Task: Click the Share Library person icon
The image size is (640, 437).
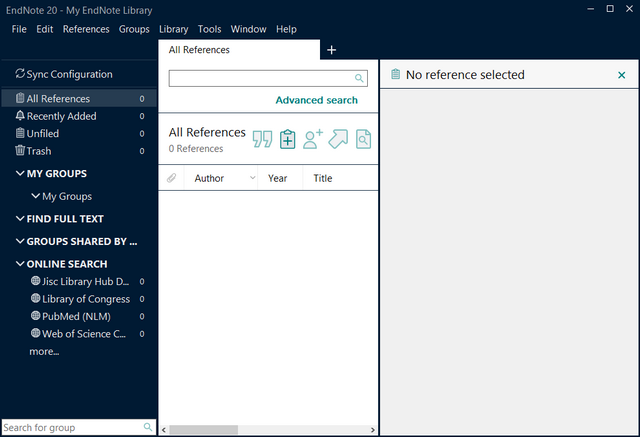Action: coord(313,140)
